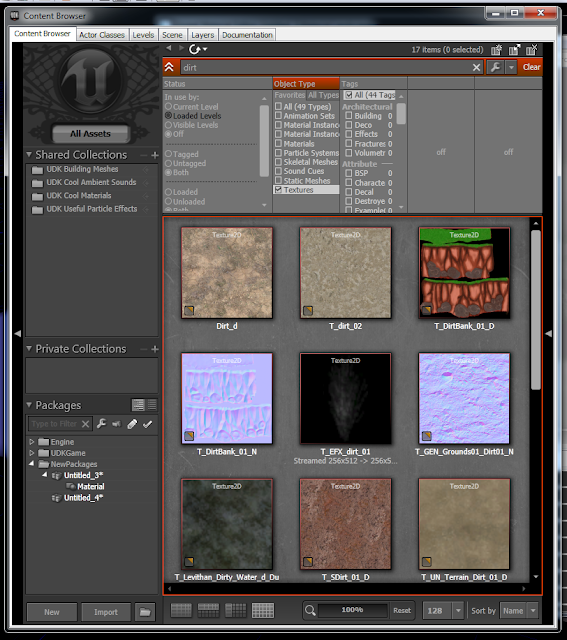This screenshot has height=640, width=567.
Task: Click the zoom magnifier icon
Action: pyautogui.click(x=310, y=611)
